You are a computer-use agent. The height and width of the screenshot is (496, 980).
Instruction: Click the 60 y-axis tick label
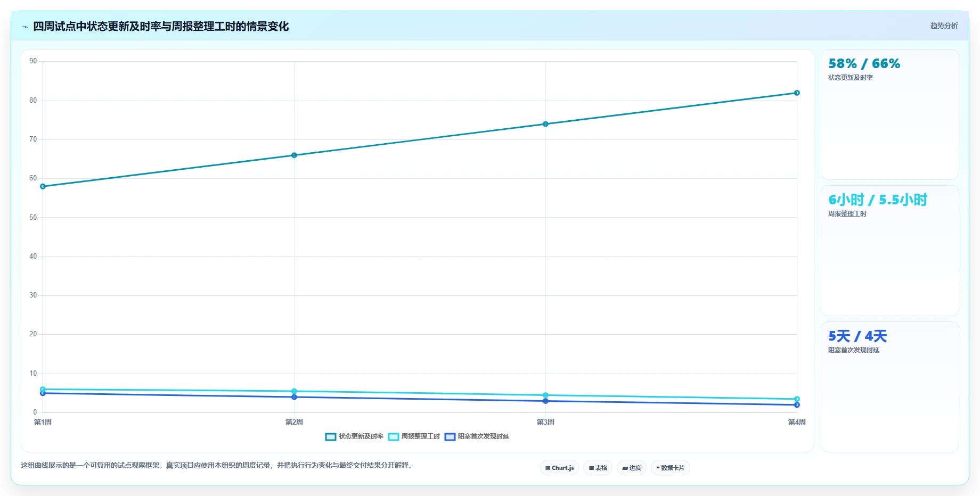click(x=33, y=178)
